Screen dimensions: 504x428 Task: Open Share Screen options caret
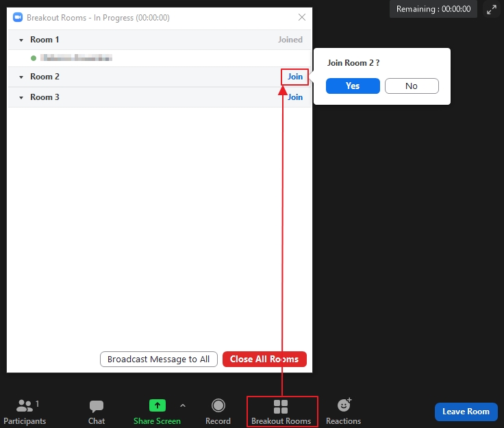pos(183,406)
